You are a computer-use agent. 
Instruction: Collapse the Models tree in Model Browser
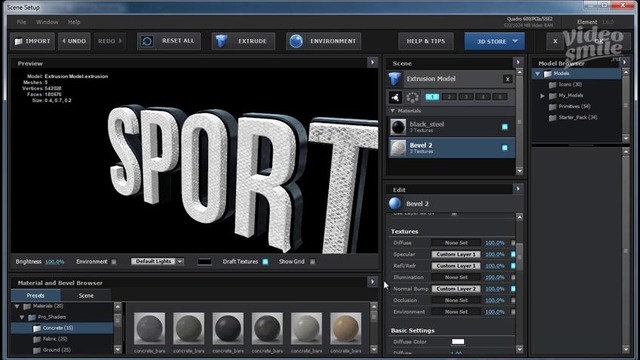(x=538, y=74)
